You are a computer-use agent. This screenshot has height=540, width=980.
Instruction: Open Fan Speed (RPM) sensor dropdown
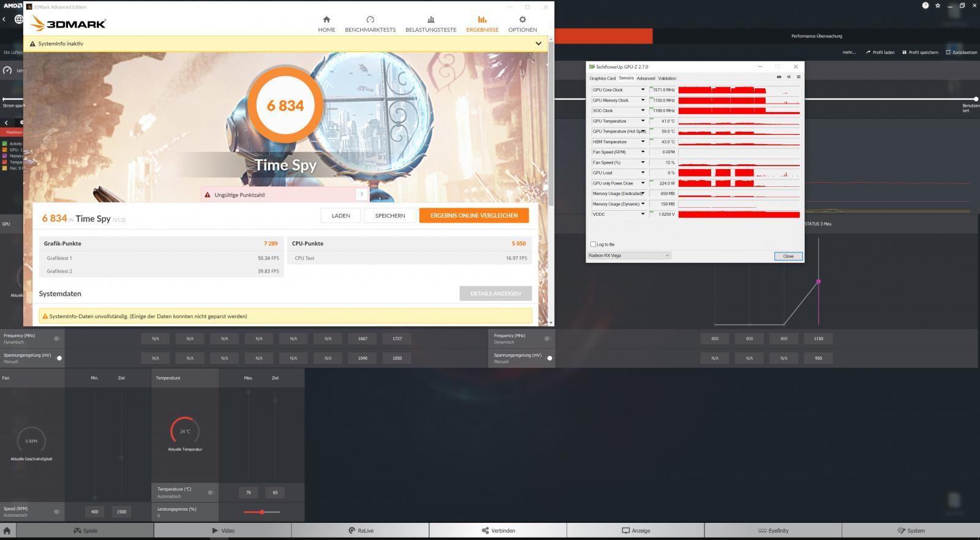(x=643, y=152)
